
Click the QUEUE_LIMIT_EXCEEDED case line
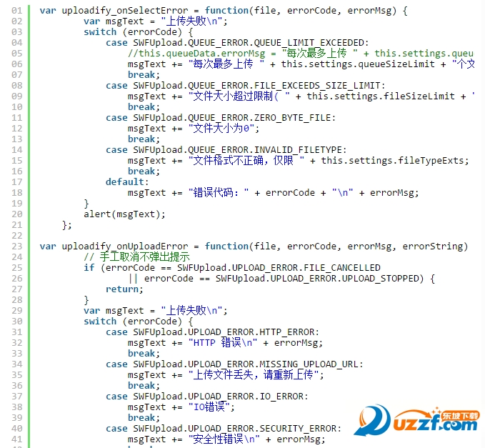(237, 43)
